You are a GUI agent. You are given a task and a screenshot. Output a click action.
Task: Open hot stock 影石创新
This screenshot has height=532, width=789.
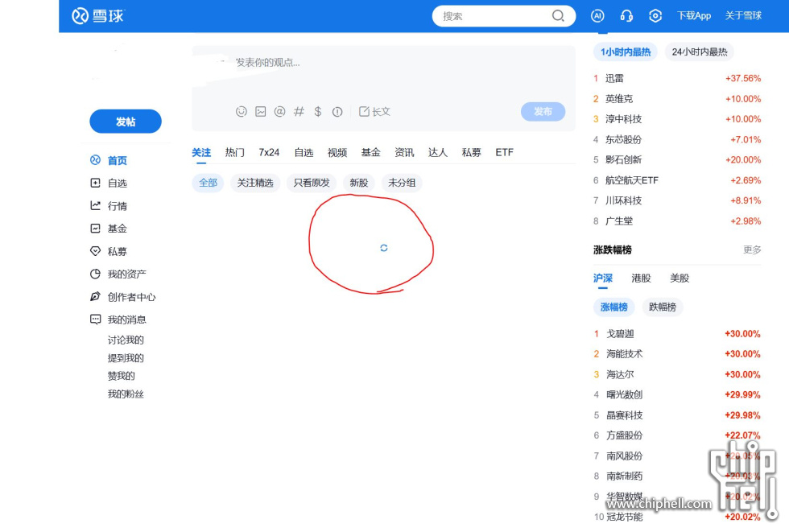(x=623, y=160)
